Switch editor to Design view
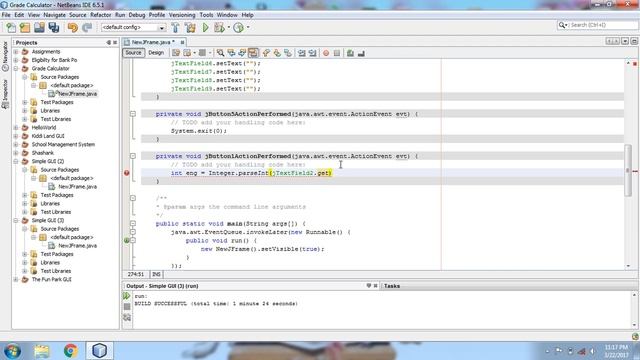The height and width of the screenshot is (360, 640). [x=156, y=53]
